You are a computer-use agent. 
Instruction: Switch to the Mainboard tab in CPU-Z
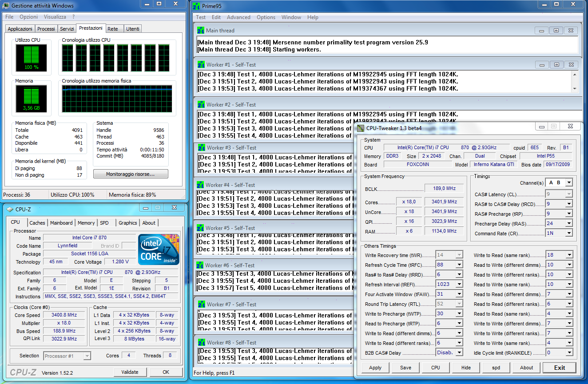coord(61,223)
